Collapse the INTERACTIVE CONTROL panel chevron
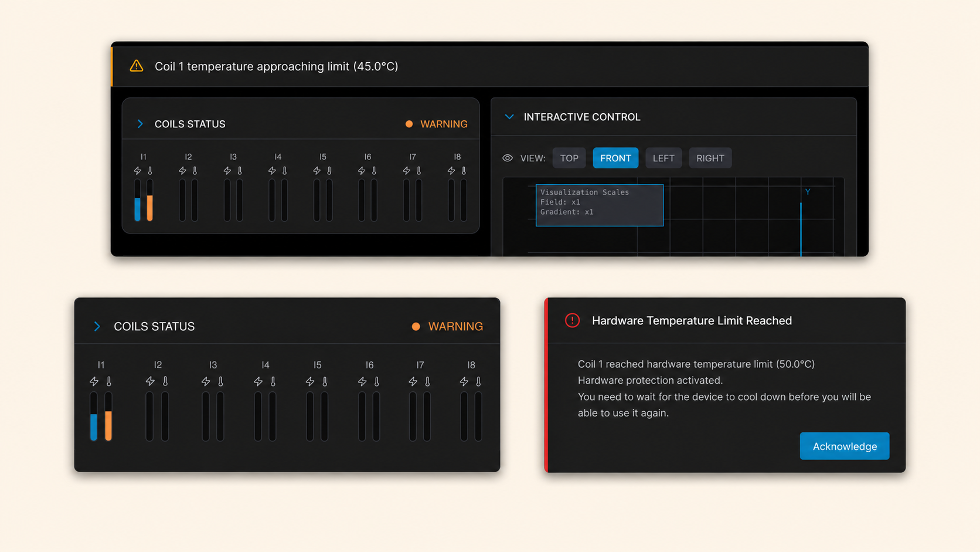980x552 pixels. click(509, 117)
